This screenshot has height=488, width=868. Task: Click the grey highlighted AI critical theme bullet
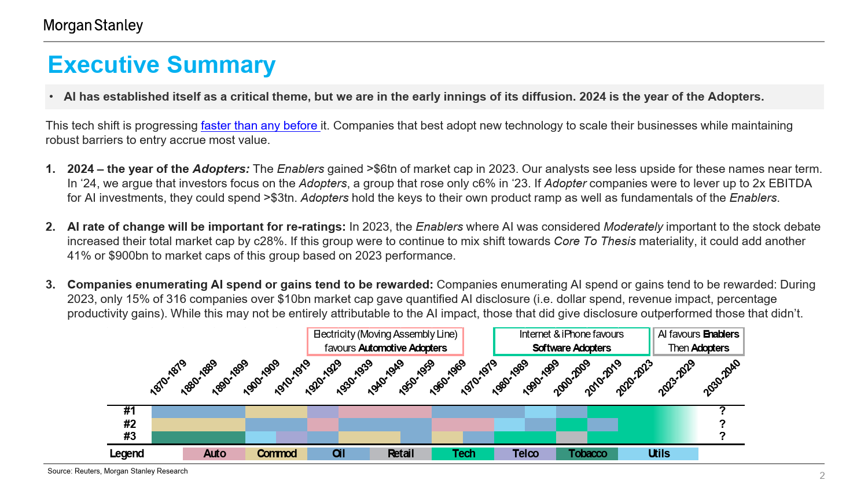(435, 97)
